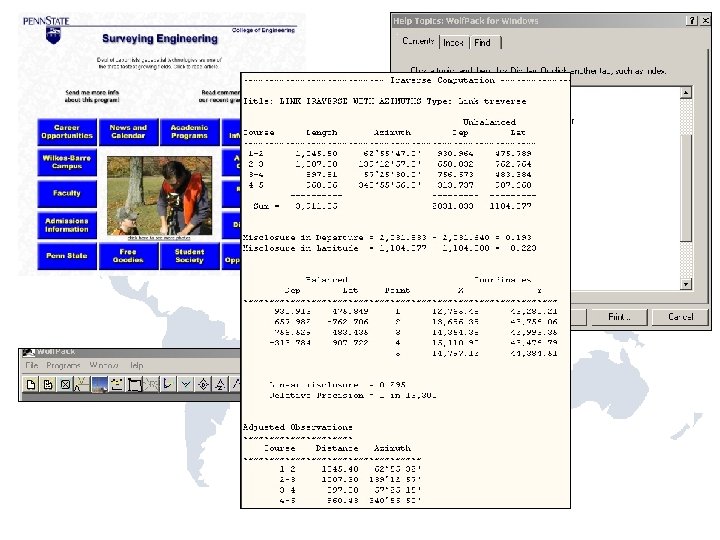
Task: Open Academic Programs page button
Action: (190, 132)
